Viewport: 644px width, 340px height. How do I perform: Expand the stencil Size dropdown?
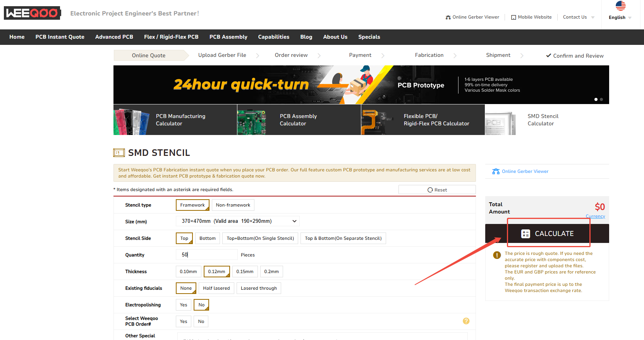point(237,221)
